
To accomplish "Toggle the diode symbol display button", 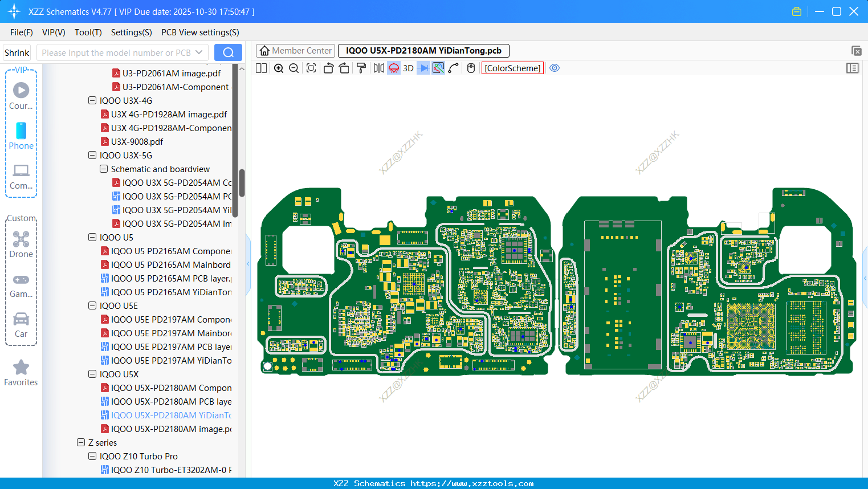I will coord(423,68).
